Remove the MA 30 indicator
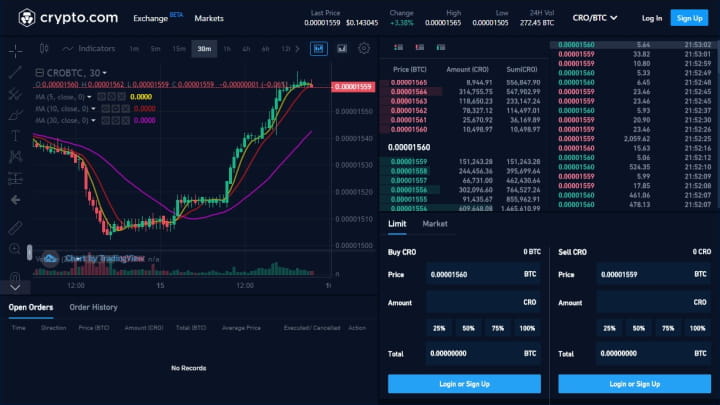The height and width of the screenshot is (405, 720). click(125, 120)
